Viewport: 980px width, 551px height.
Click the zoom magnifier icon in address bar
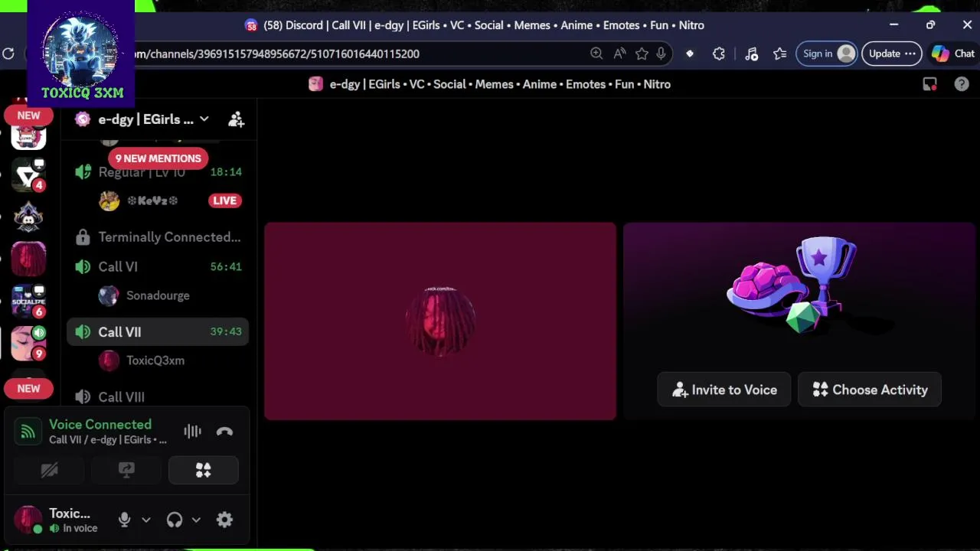tap(596, 54)
